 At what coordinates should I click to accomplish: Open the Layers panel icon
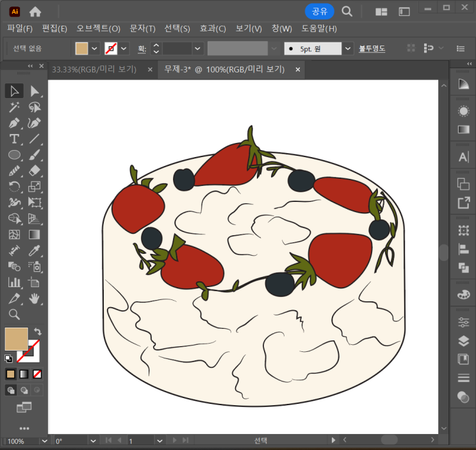pos(463,340)
